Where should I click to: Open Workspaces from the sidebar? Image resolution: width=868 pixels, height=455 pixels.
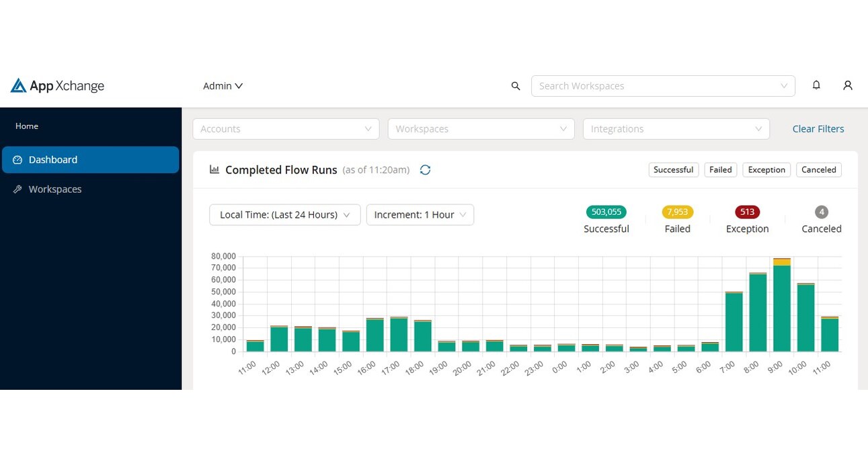[55, 190]
